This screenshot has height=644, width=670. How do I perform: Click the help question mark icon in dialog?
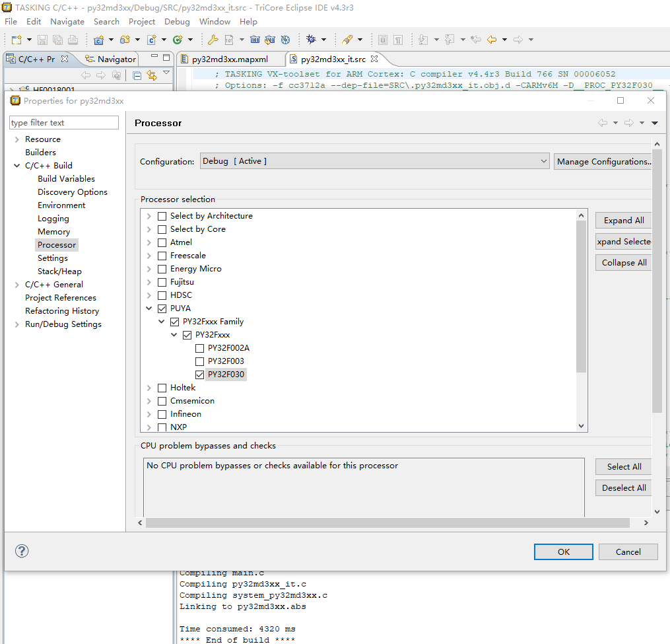pyautogui.click(x=22, y=551)
